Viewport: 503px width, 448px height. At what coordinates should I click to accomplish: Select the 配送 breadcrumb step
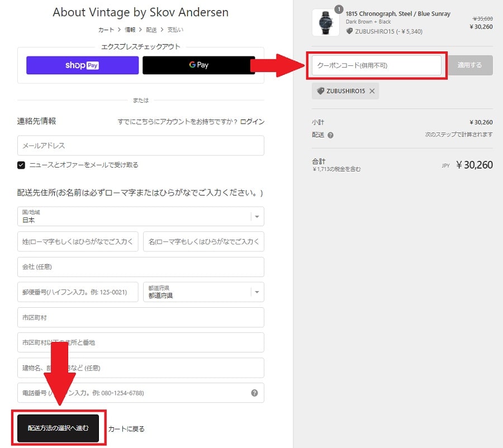pyautogui.click(x=151, y=30)
